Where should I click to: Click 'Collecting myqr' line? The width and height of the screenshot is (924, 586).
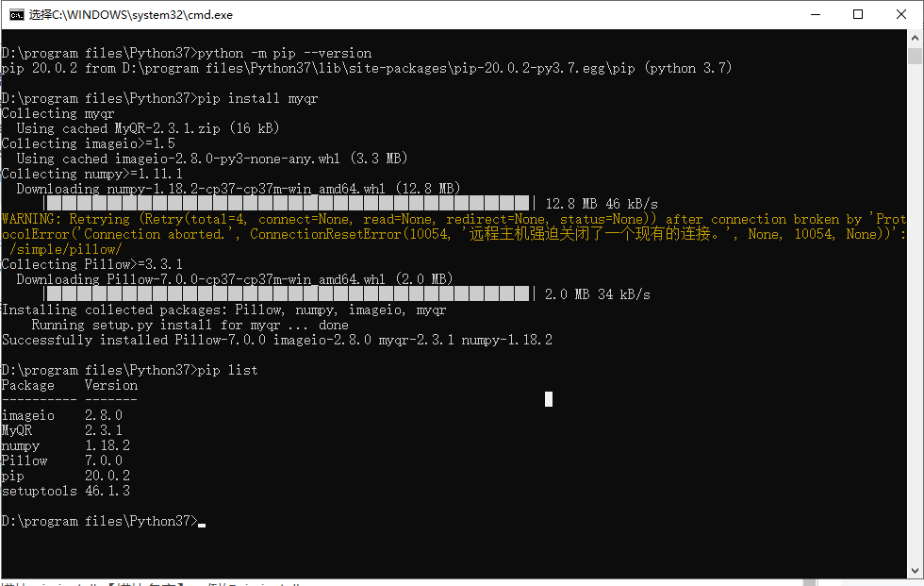click(x=58, y=113)
